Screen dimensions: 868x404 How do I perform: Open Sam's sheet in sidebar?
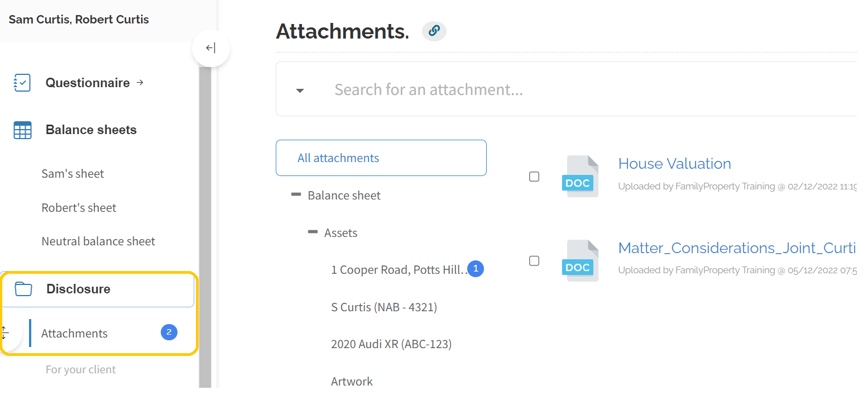coord(73,174)
